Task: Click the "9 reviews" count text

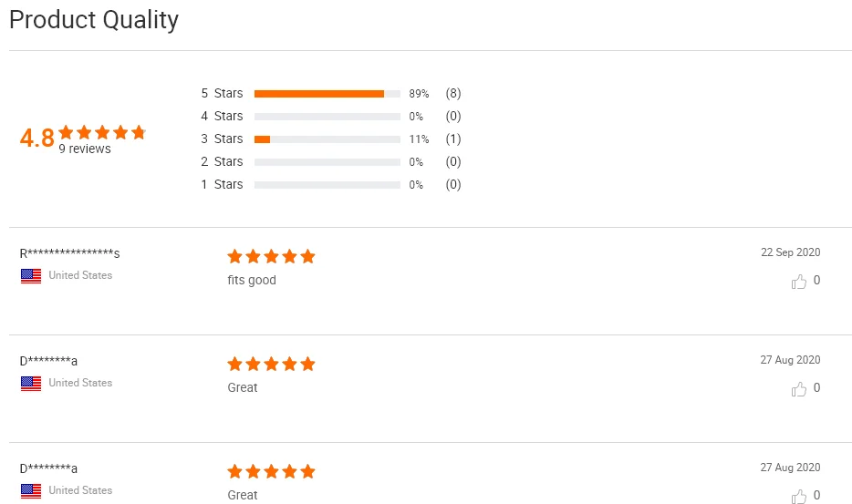Action: coord(85,149)
